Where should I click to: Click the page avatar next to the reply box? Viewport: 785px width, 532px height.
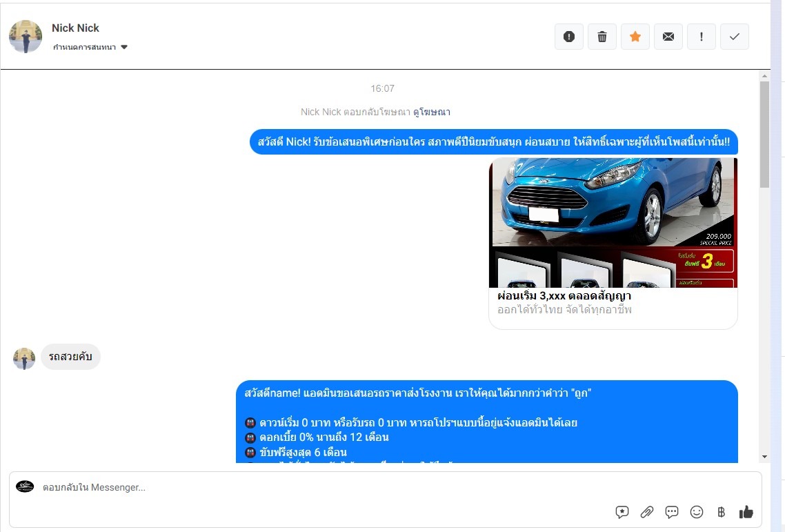25,486
